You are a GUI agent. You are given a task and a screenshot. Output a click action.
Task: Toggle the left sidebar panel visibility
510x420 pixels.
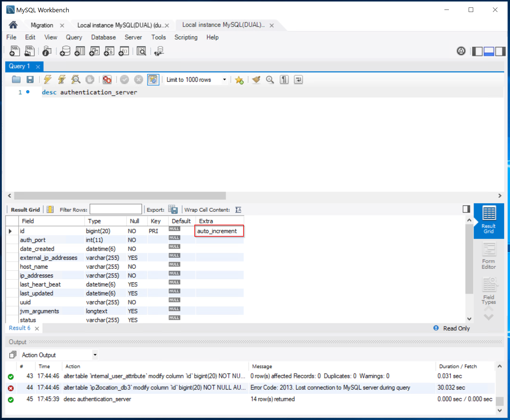(477, 51)
